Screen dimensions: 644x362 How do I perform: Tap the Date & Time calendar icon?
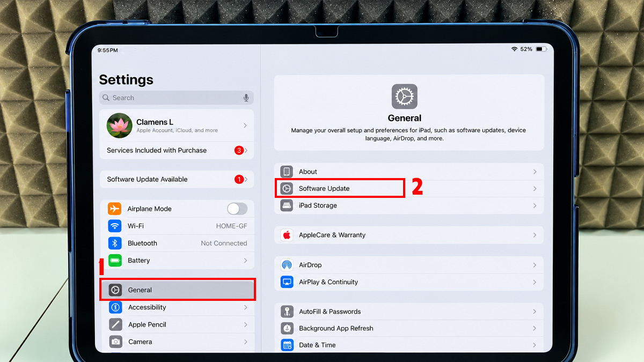(x=287, y=345)
